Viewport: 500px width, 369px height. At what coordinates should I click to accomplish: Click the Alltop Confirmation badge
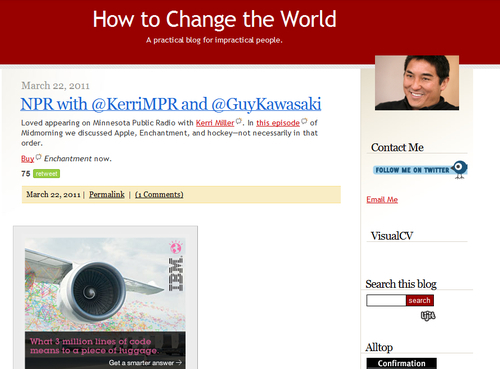[401, 363]
